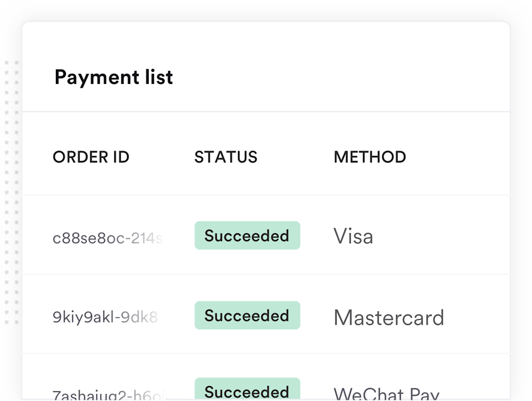Click the word ORDER in the header row
532x401 pixels.
[81, 157]
